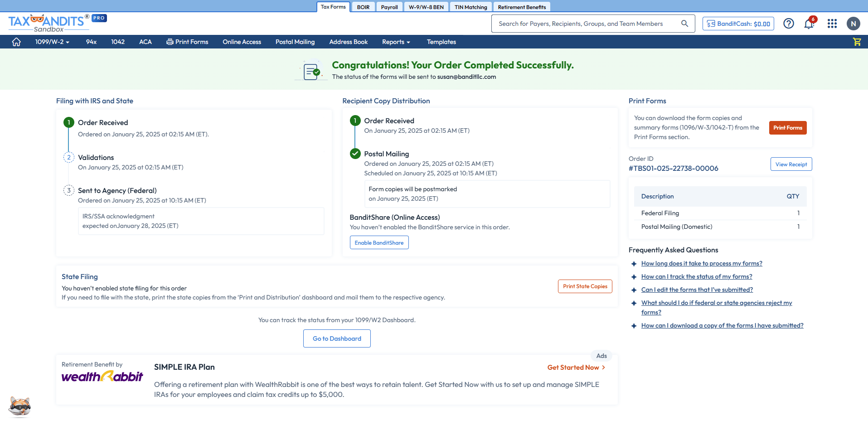868x425 pixels.
Task: Click the WealthRabbit logo
Action: coord(102,377)
